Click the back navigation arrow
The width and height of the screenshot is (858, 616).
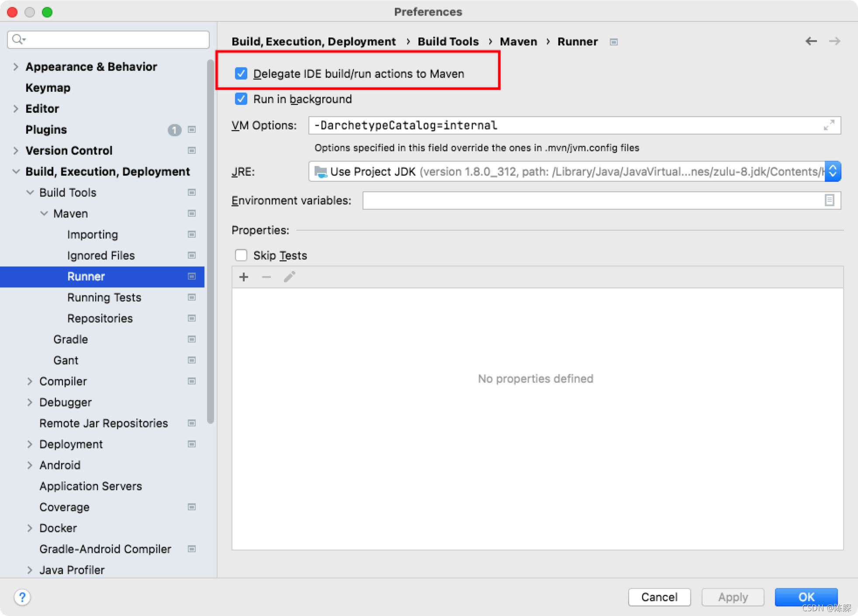pos(811,41)
